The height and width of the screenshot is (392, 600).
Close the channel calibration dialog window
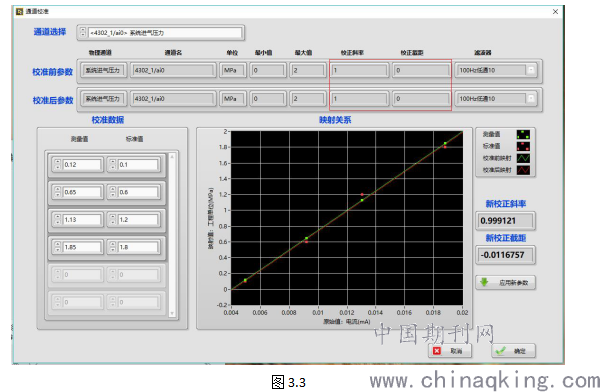555,12
